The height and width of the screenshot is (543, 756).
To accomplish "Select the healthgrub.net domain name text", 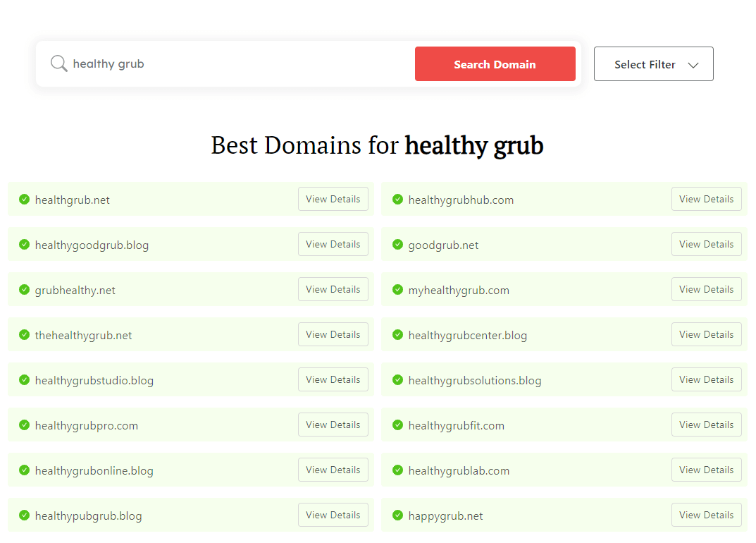I will tap(73, 200).
